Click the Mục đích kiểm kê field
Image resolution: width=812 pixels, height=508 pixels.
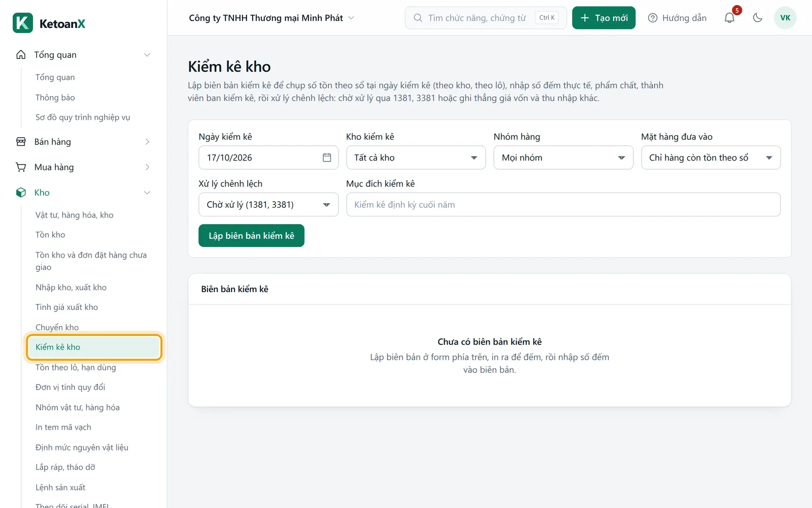(x=563, y=205)
